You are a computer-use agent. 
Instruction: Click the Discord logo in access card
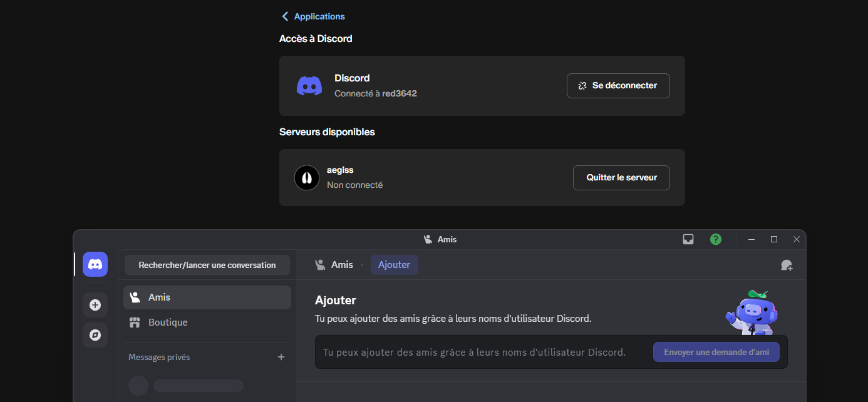(x=309, y=86)
